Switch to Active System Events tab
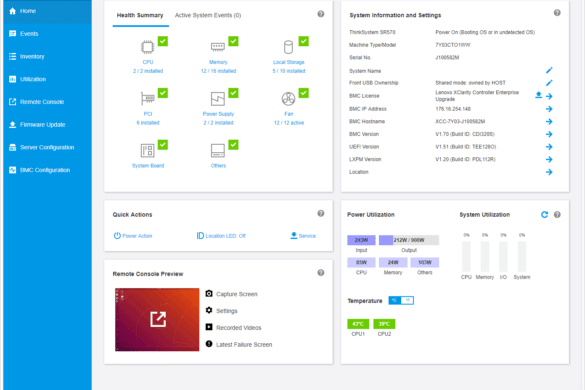Viewport: 585px width, 390px height. pyautogui.click(x=208, y=15)
